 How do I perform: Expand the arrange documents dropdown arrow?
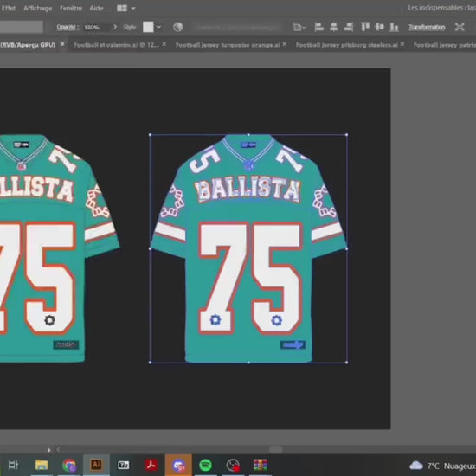coord(133,8)
